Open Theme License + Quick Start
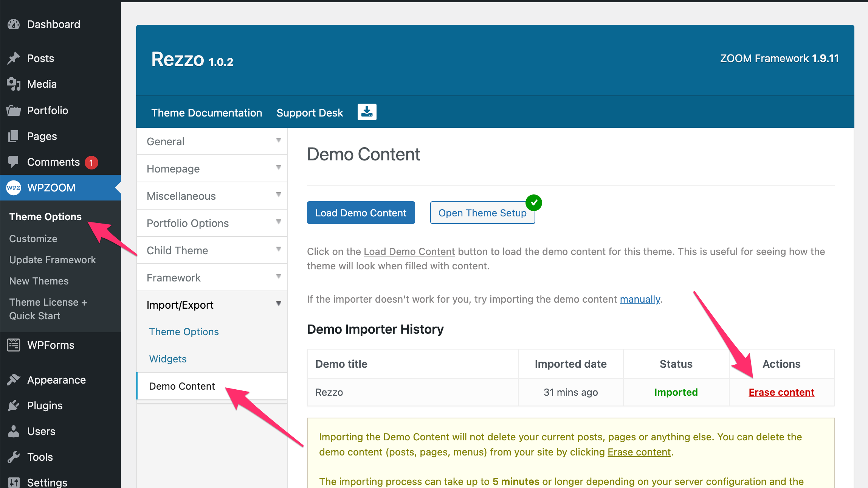 [x=48, y=309]
